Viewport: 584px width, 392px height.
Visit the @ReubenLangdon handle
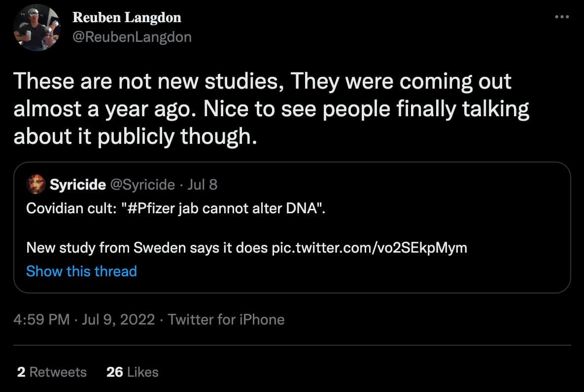[x=132, y=37]
